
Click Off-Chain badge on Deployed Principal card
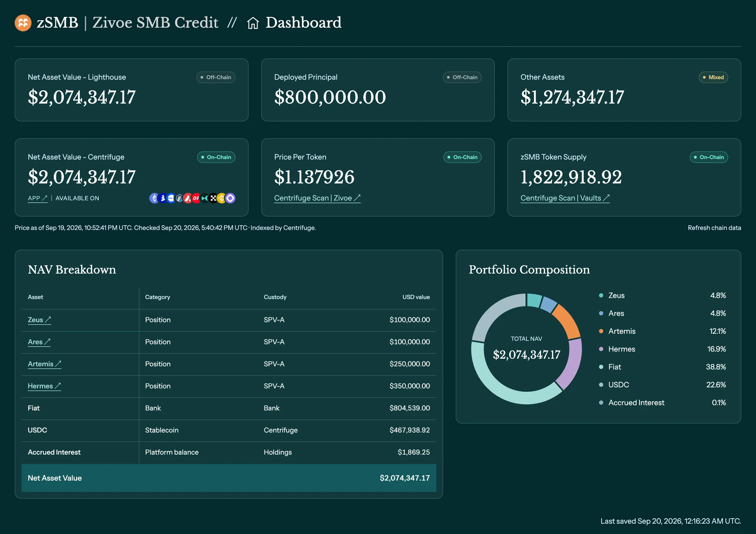462,77
